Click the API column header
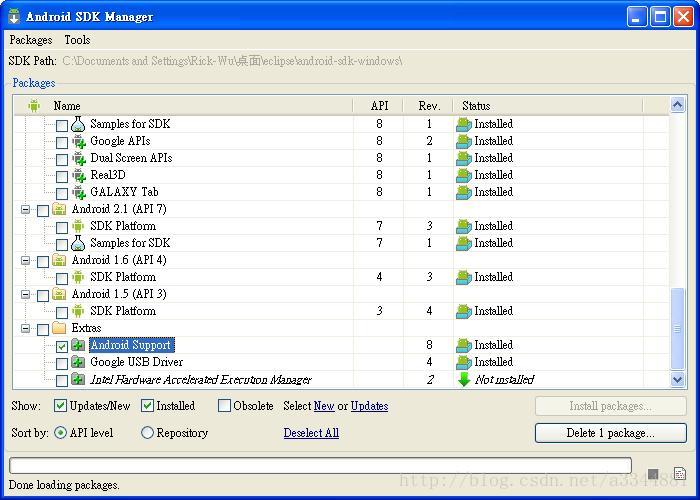 click(379, 106)
